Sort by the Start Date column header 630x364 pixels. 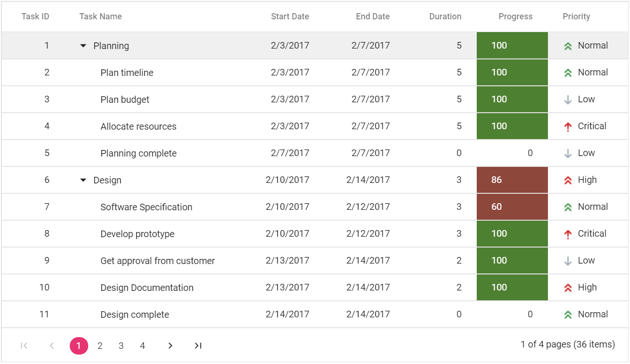tap(290, 17)
